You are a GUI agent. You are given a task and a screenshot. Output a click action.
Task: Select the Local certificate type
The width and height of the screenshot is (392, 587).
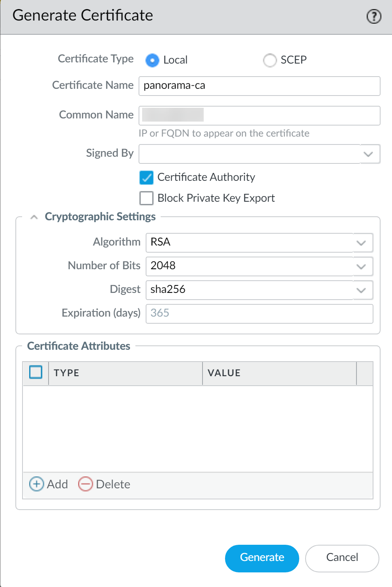[152, 60]
